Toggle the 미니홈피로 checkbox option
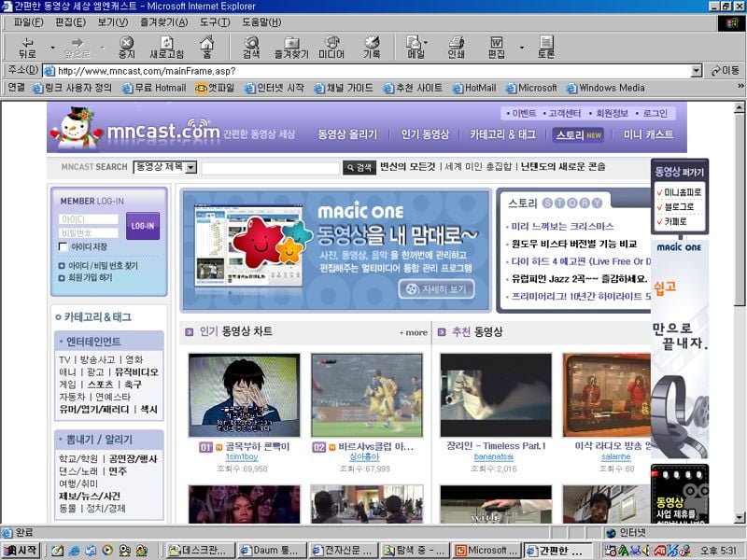Viewport: 747px width, 560px height. (x=659, y=192)
